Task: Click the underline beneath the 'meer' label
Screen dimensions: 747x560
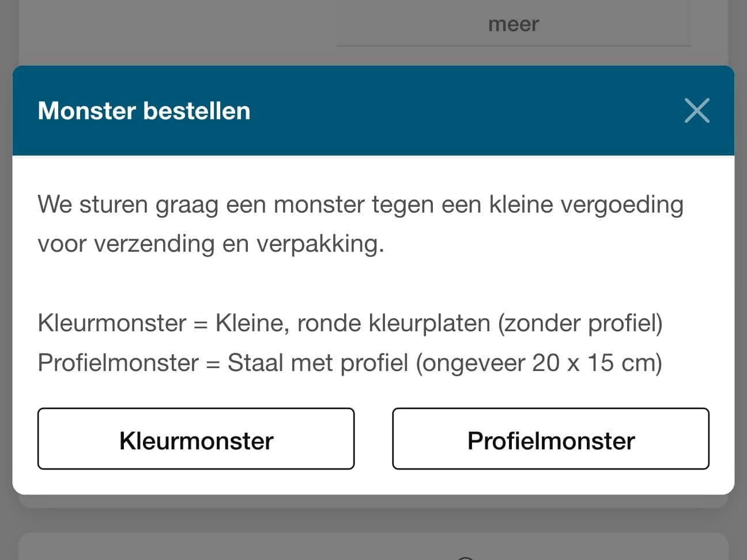Action: tap(514, 45)
